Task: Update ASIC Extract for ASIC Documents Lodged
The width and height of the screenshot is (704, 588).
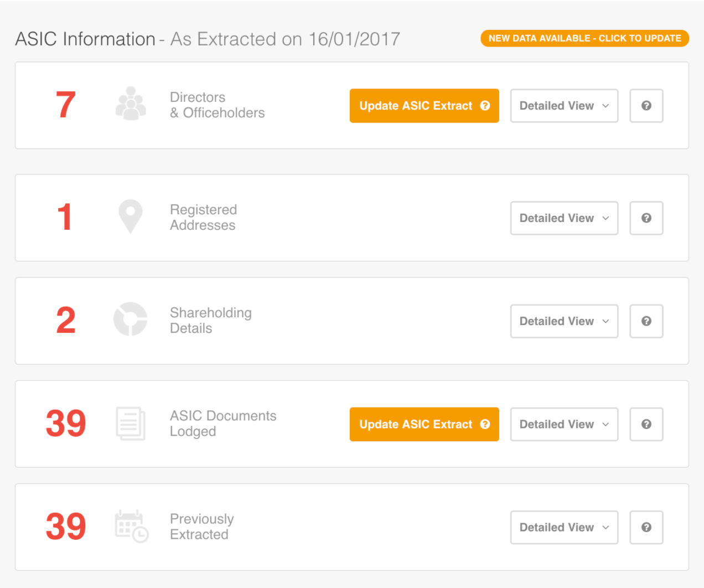Action: [425, 424]
